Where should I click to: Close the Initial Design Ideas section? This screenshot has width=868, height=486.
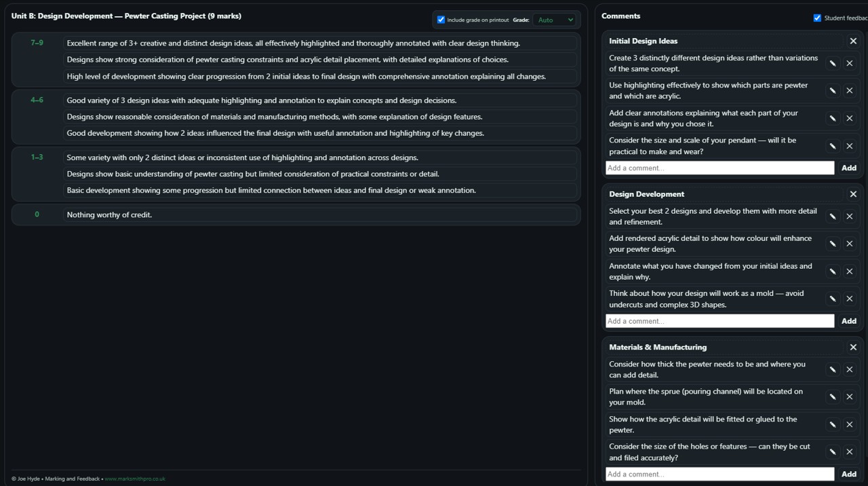coord(853,41)
